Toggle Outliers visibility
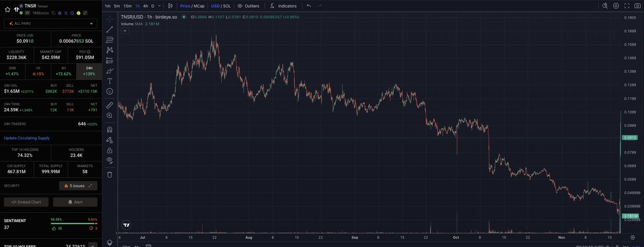This screenshot has height=247, width=644. 249,6
